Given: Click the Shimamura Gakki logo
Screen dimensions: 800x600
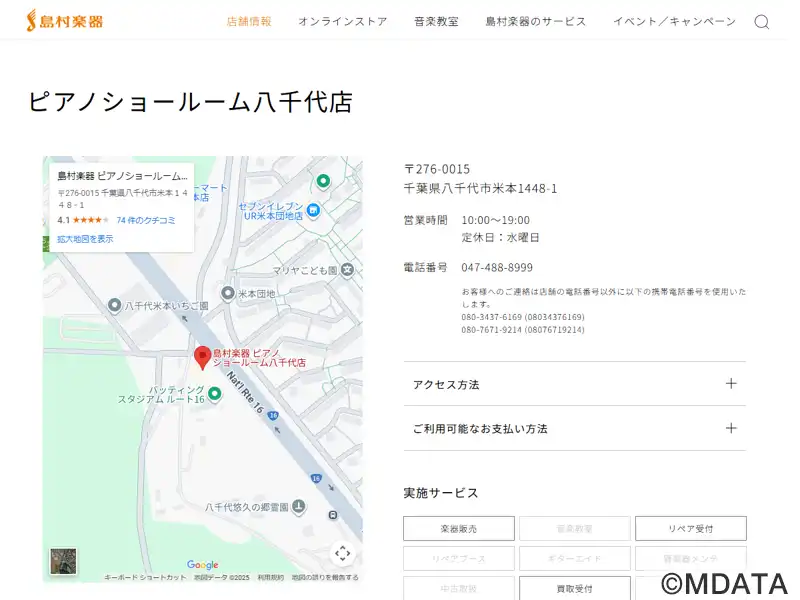Looking at the screenshot, I should coord(64,20).
